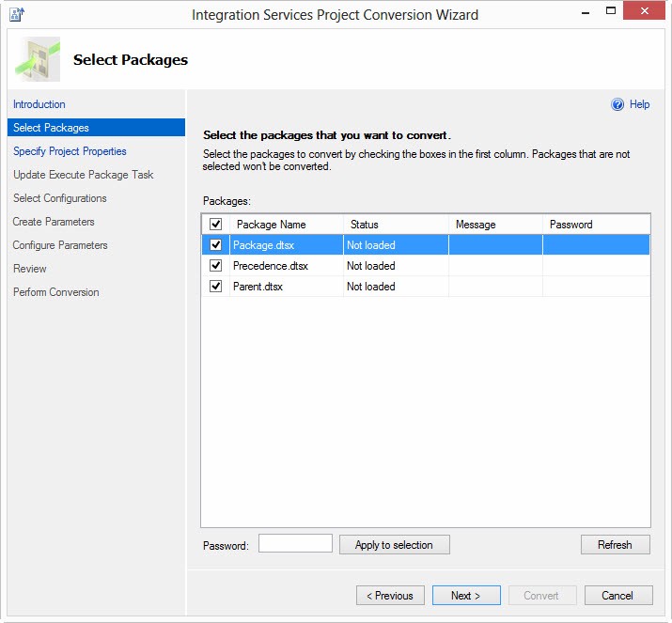
Task: Click Not loaded status for Precedence.dtsx
Action: pyautogui.click(x=370, y=266)
